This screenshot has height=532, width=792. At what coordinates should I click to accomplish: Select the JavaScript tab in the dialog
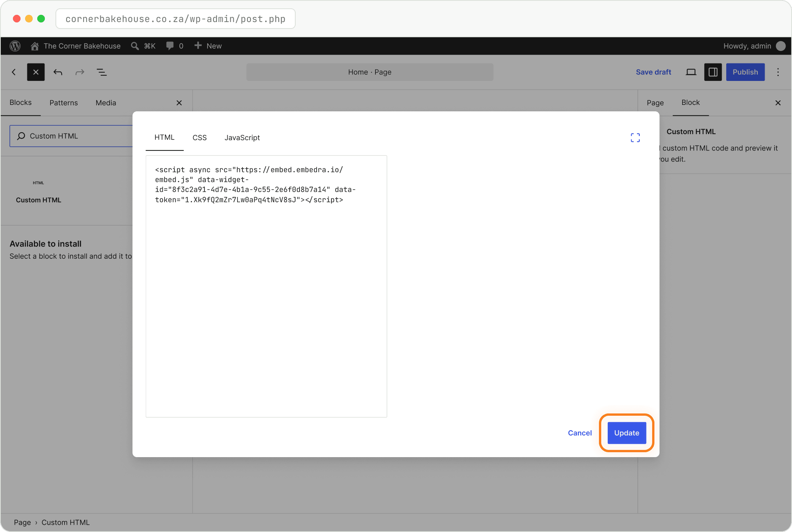pyautogui.click(x=242, y=138)
